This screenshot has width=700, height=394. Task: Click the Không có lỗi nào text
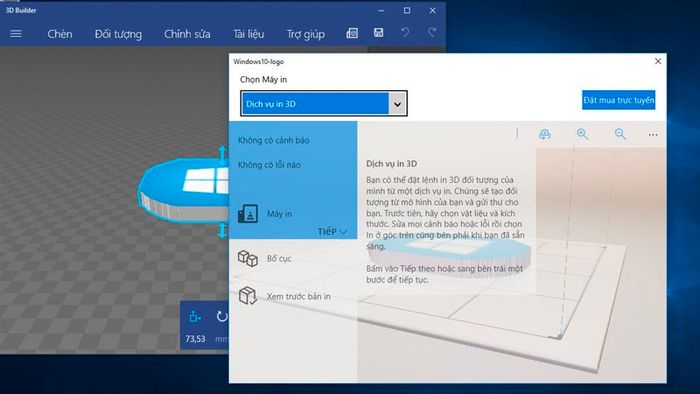[x=269, y=165]
